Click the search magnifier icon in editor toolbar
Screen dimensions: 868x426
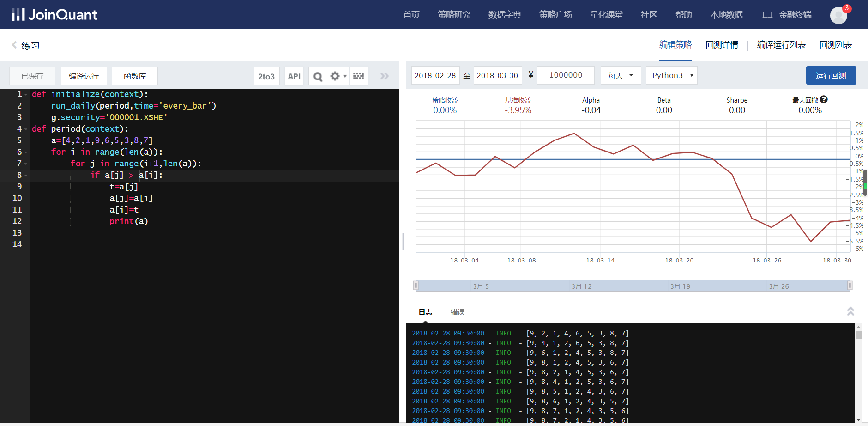pyautogui.click(x=318, y=76)
